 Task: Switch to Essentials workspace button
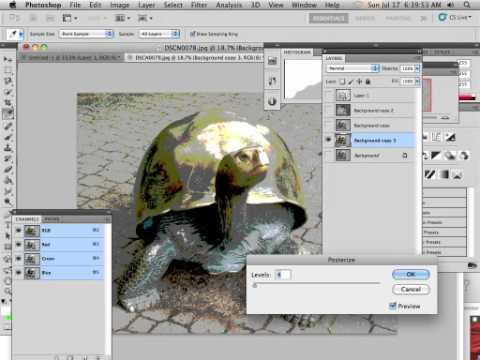329,18
